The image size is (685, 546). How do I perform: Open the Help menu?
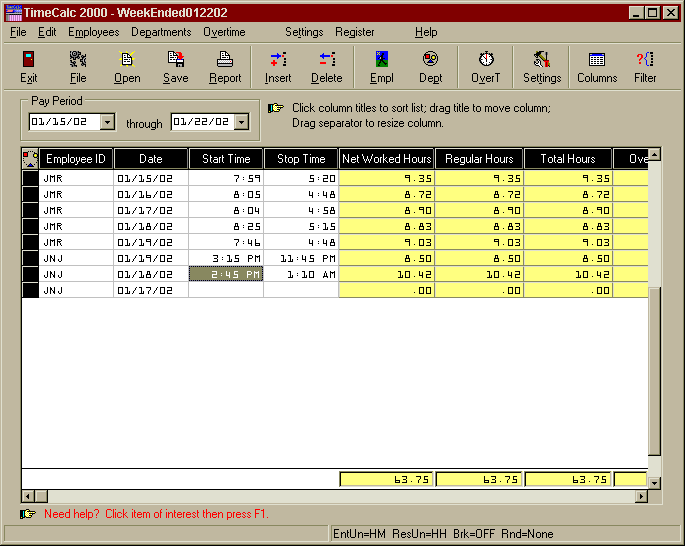(426, 32)
